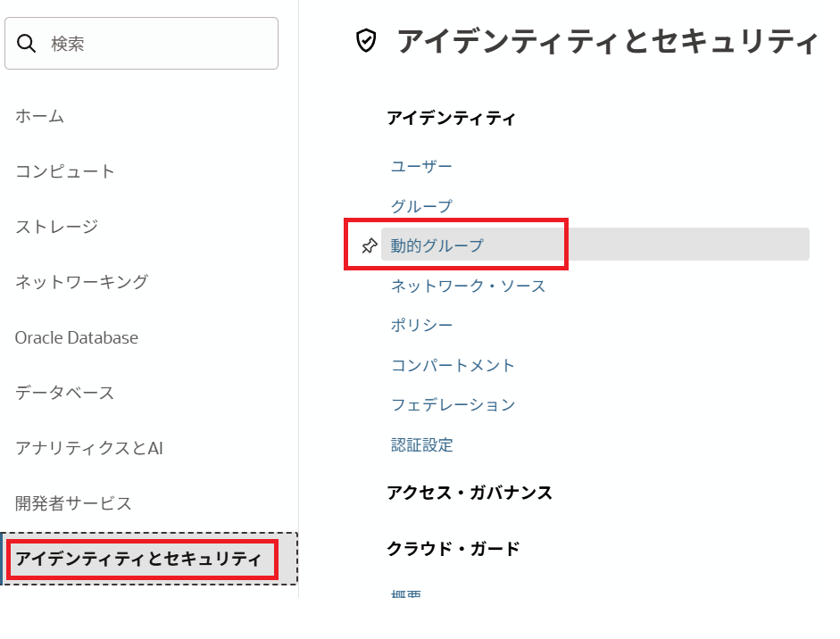The height and width of the screenshot is (639, 840).
Task: Select 開発者サービス in the sidebar
Action: click(73, 503)
